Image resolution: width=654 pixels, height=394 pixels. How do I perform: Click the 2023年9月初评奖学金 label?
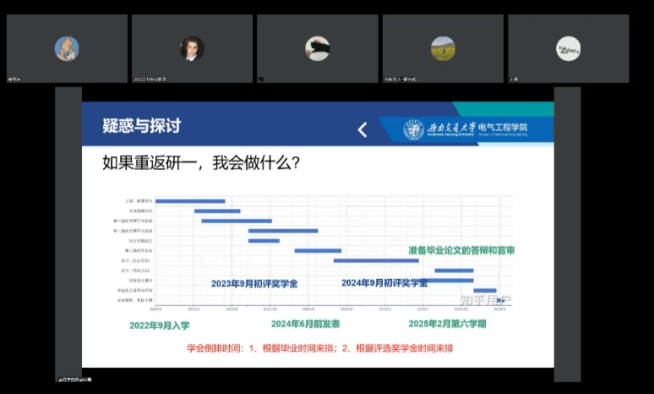254,284
